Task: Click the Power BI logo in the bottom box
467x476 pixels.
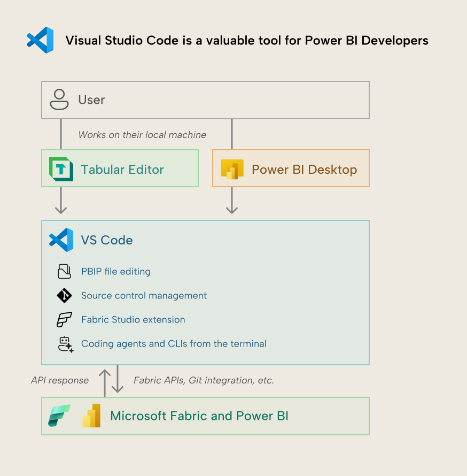Action: pyautogui.click(x=91, y=416)
